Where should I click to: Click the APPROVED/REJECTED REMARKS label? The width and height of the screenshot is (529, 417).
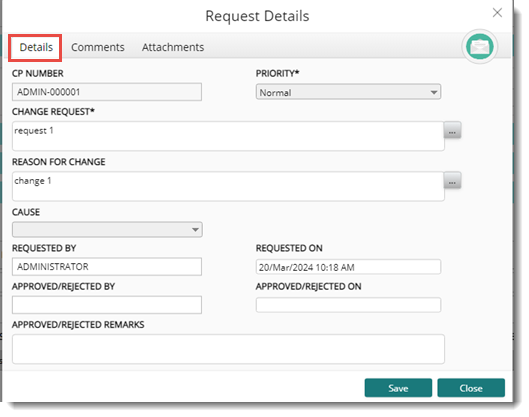[78, 325]
